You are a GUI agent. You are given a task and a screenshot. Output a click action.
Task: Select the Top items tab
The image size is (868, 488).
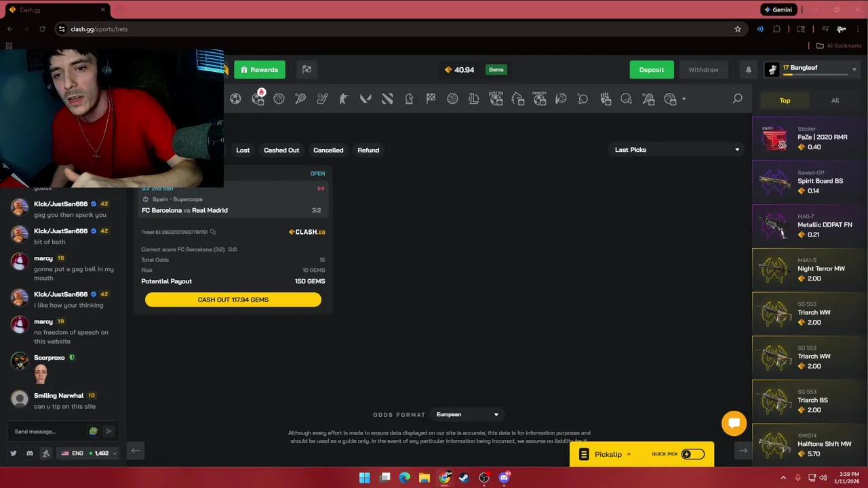click(785, 100)
